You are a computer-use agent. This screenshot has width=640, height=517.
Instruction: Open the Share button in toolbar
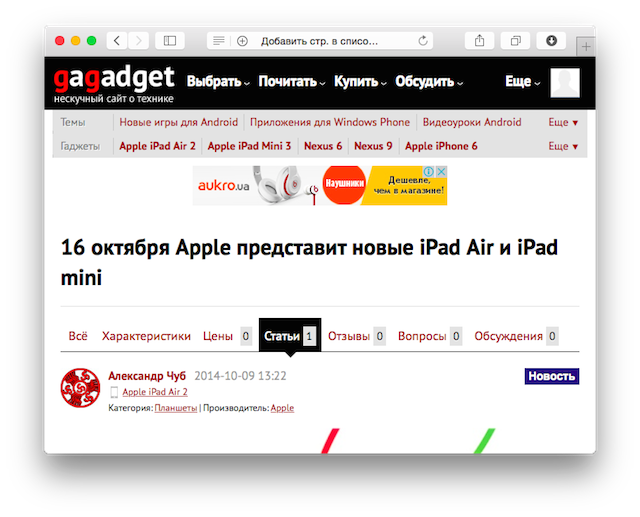480,41
